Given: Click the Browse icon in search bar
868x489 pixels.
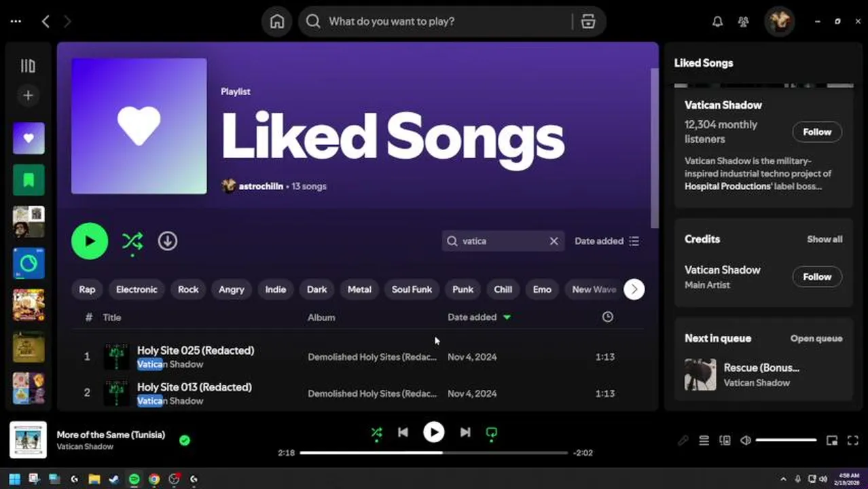Looking at the screenshot, I should 588,21.
